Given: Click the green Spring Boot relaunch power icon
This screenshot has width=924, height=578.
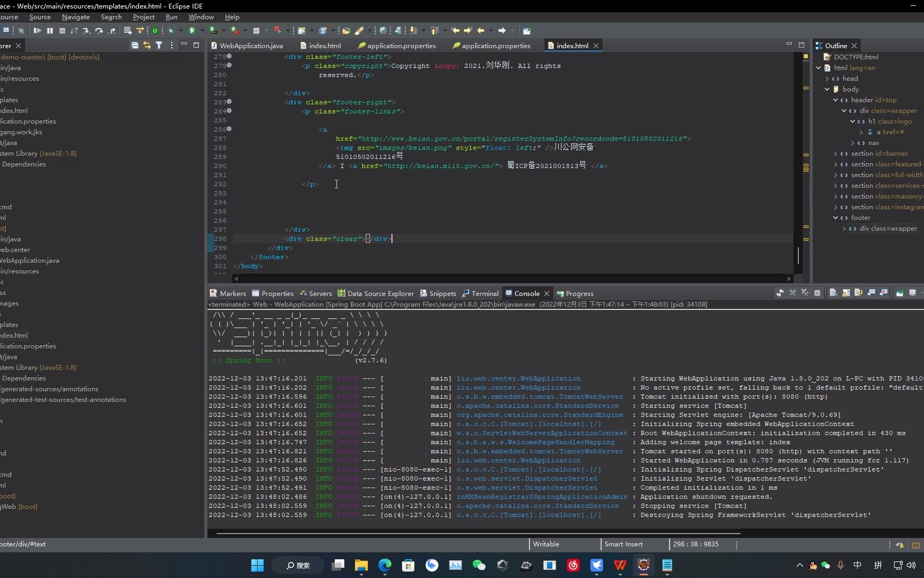Looking at the screenshot, I should pos(155,31).
